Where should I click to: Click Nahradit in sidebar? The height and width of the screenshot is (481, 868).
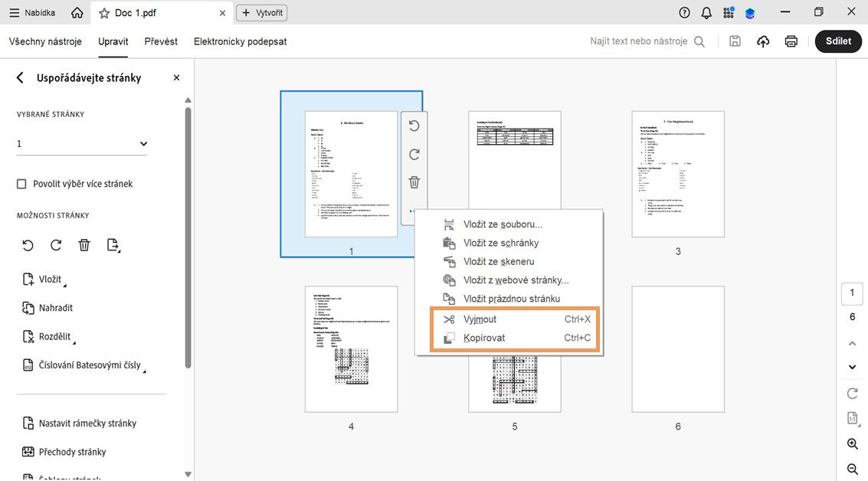pyautogui.click(x=47, y=308)
